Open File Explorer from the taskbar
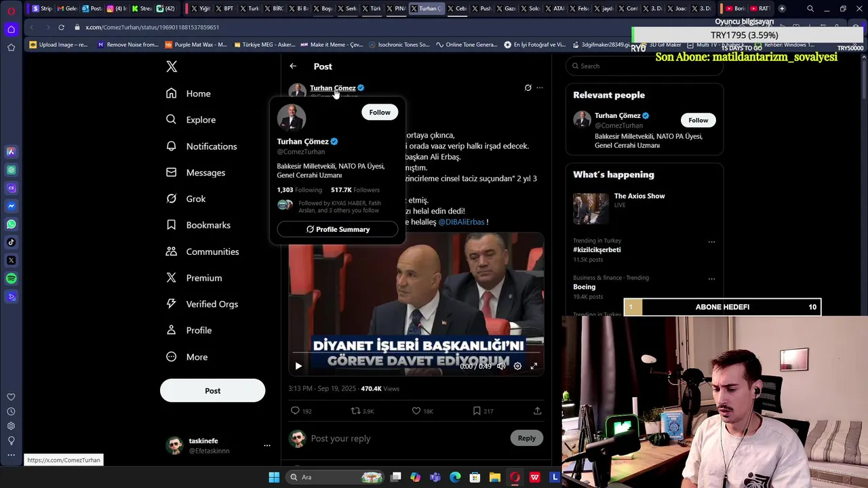 point(495,477)
